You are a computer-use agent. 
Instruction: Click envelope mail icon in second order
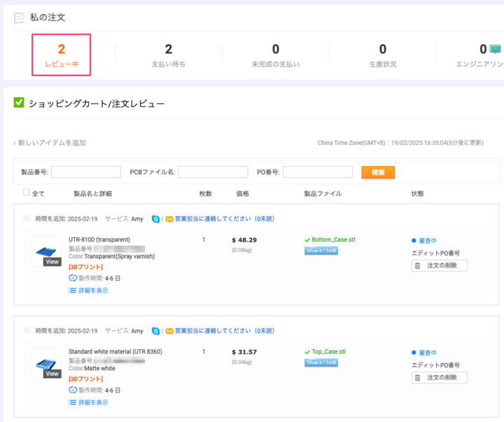tap(169, 330)
